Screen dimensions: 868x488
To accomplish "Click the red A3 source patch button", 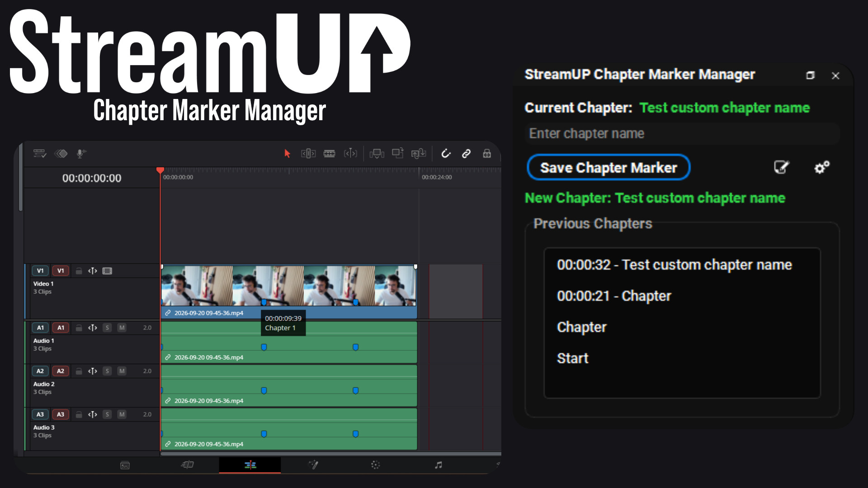I will click(61, 414).
